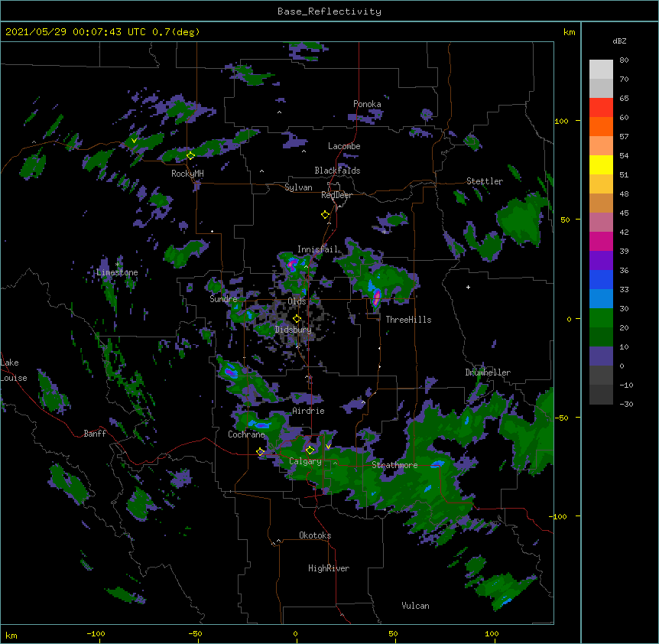Click the RedDeer city label

(x=336, y=196)
